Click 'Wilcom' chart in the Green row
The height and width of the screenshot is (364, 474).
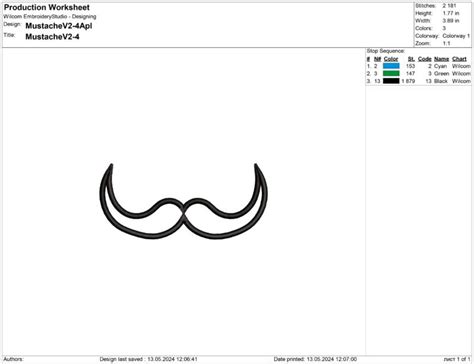461,74
